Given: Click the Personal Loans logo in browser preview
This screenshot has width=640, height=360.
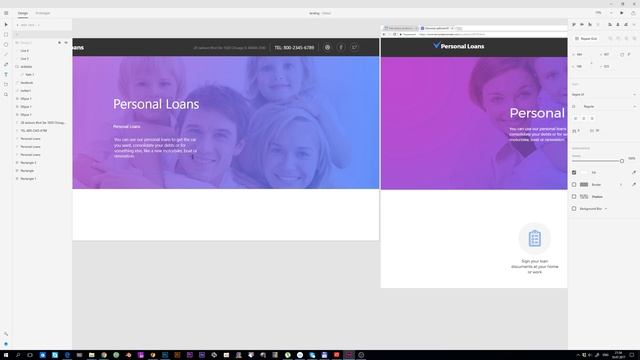Looking at the screenshot, I should click(x=458, y=46).
